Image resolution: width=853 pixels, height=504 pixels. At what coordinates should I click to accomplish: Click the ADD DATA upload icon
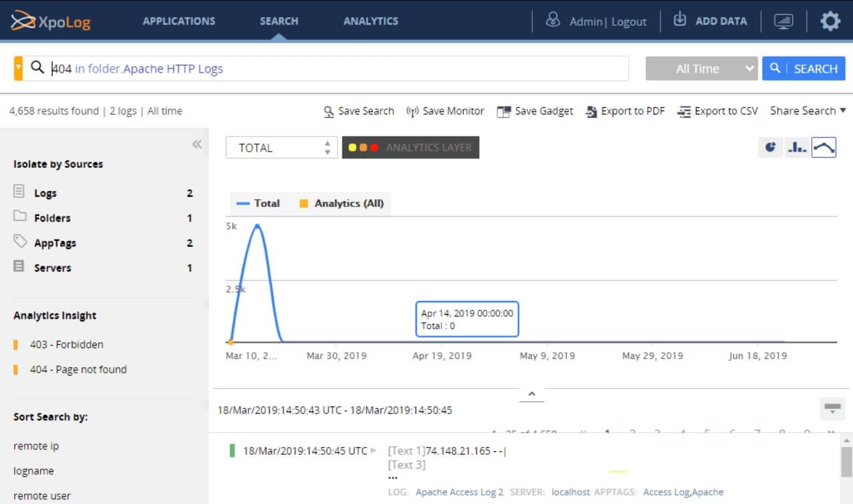point(680,21)
